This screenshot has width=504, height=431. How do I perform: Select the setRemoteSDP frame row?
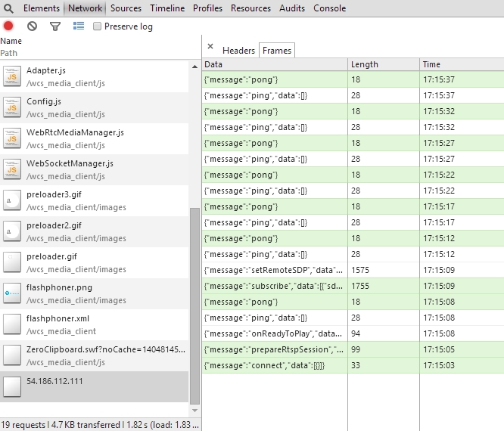[x=353, y=270]
